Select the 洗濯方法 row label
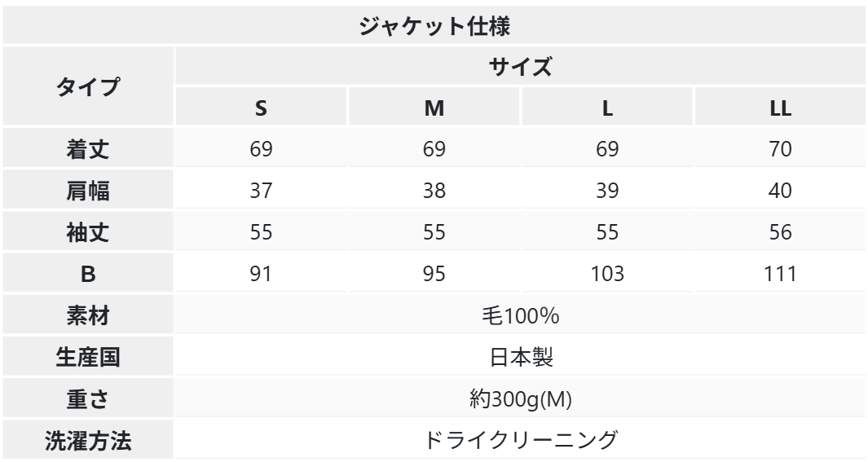This screenshot has height=462, width=868. (x=88, y=441)
